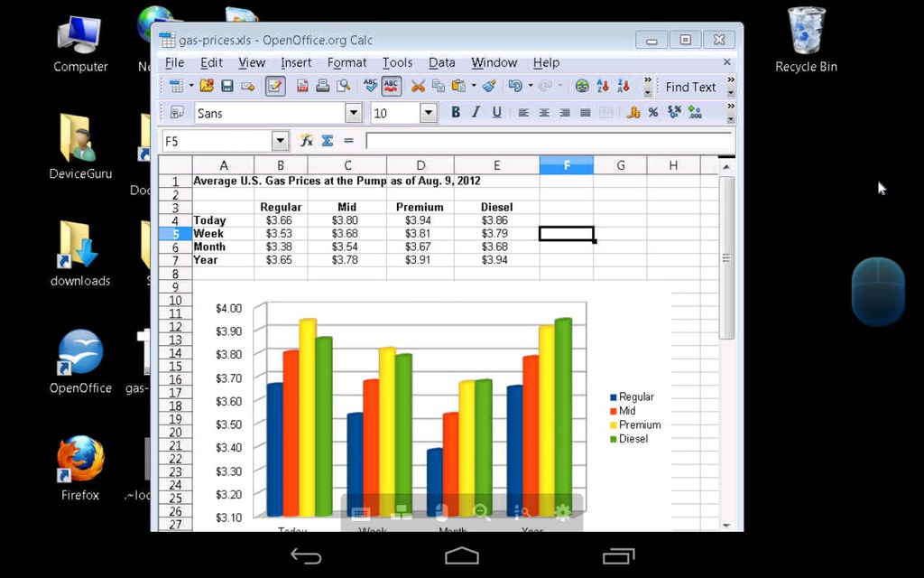Click the vertical scrollbar thumb of the sheet
This screenshot has width=924, height=578.
pos(726,257)
